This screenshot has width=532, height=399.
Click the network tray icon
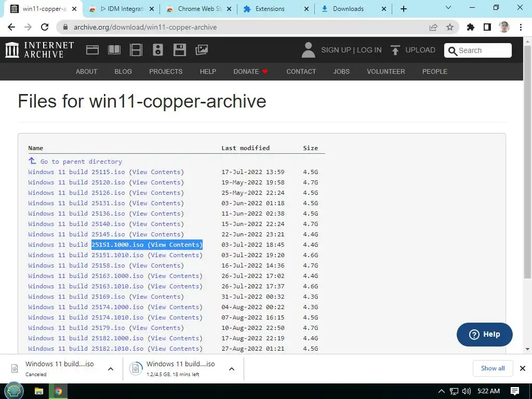point(454,391)
